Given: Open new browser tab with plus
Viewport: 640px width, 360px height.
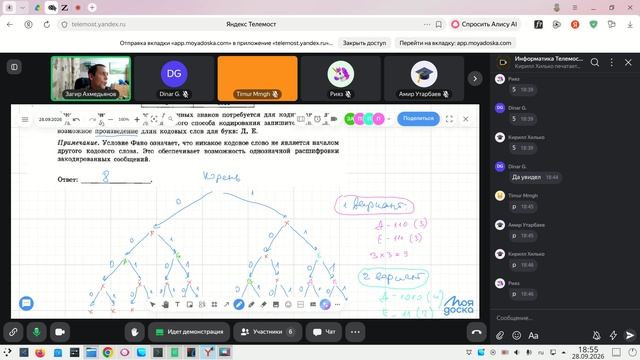Looking at the screenshot, I should point(92,7).
